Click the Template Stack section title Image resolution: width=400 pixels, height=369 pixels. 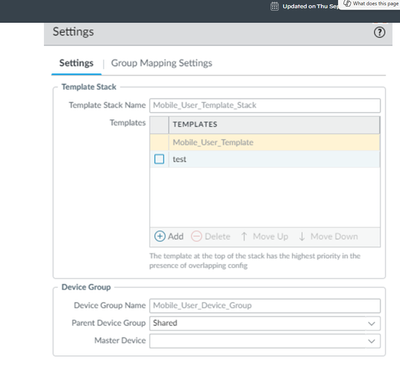coord(89,87)
